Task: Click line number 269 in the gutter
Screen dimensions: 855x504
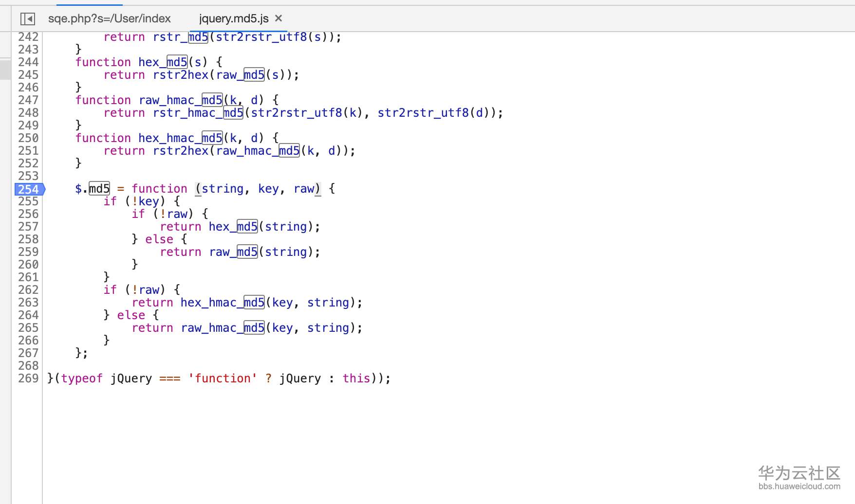Action: 28,378
